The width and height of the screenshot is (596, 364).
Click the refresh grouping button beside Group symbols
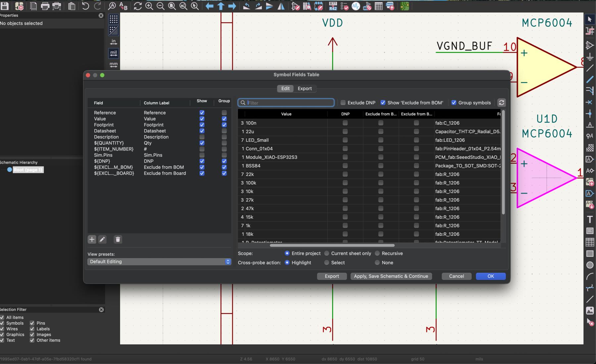tap(502, 103)
